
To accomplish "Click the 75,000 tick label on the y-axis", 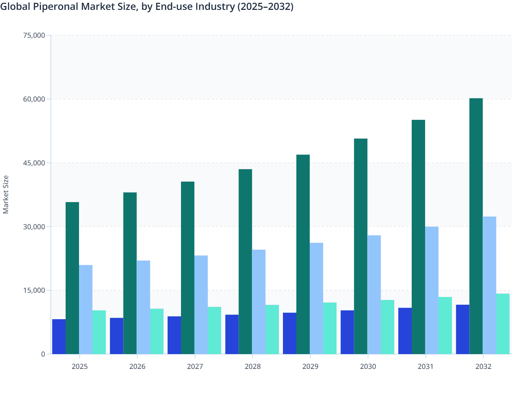I will click(36, 35).
